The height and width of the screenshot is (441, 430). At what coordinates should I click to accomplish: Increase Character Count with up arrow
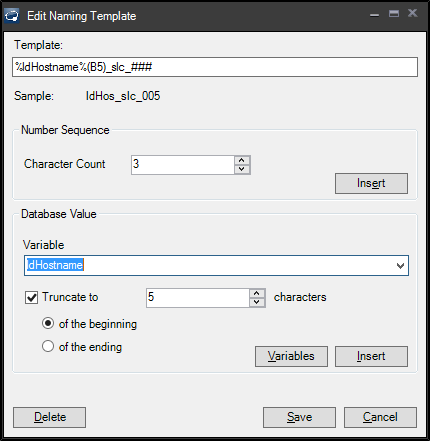tap(242, 160)
